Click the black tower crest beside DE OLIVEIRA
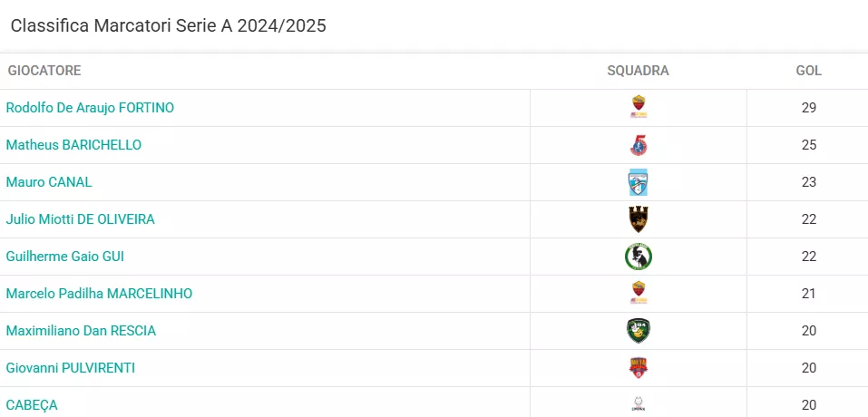868x417 pixels. [x=639, y=219]
